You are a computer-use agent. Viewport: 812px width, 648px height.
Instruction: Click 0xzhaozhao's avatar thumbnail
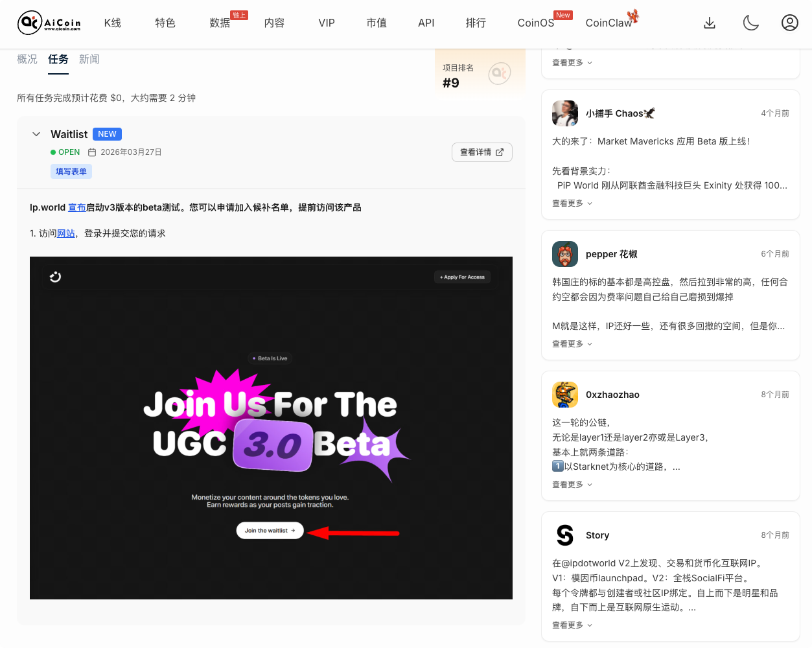pyautogui.click(x=564, y=394)
